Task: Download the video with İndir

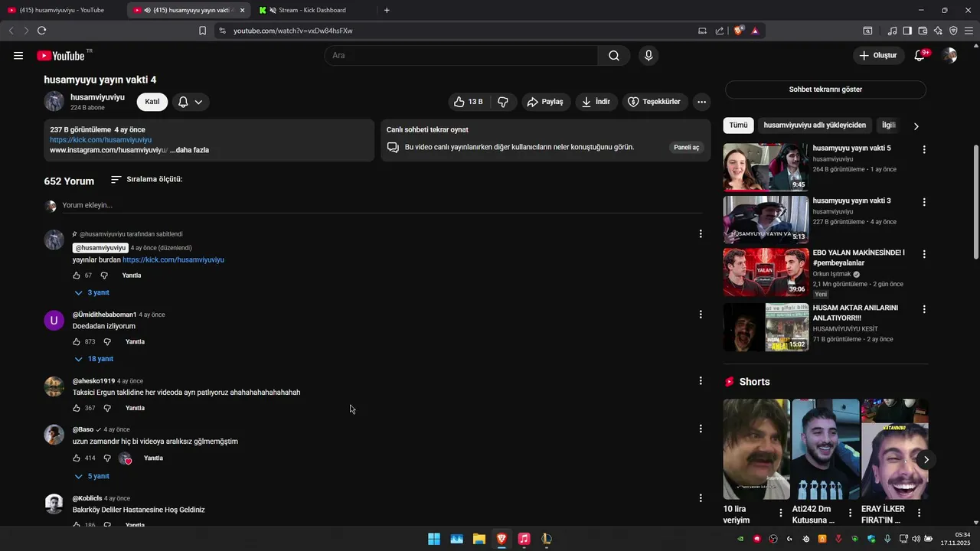Action: [x=596, y=102]
